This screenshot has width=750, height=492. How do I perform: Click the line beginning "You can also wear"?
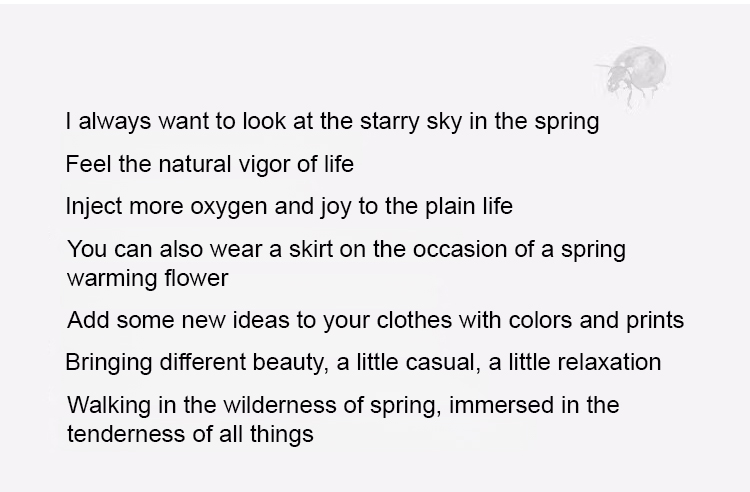[x=346, y=248]
